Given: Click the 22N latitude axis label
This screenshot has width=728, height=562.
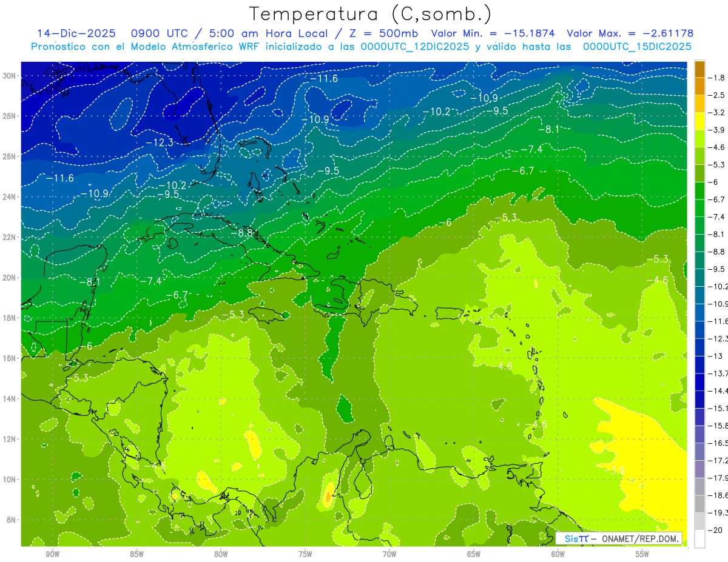Looking at the screenshot, I should pos(10,237).
